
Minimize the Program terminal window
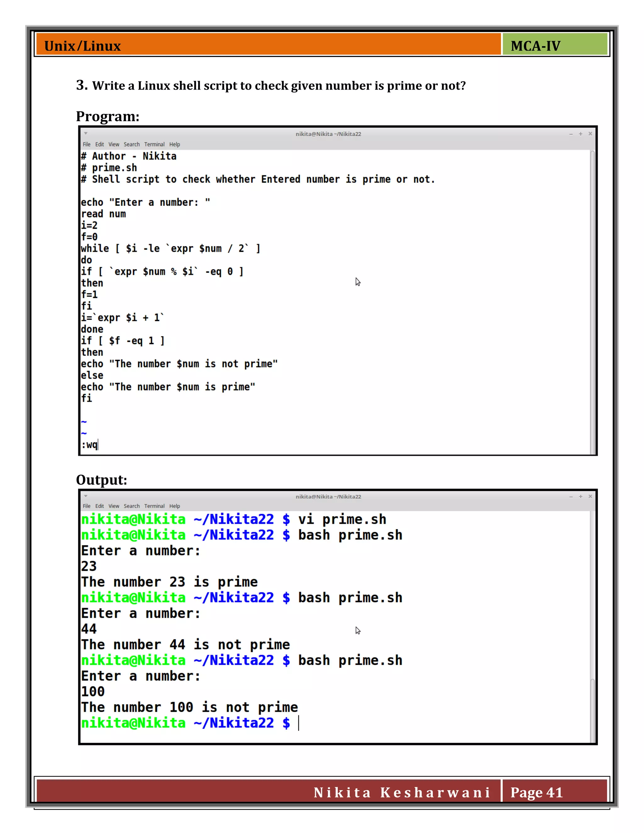point(571,134)
